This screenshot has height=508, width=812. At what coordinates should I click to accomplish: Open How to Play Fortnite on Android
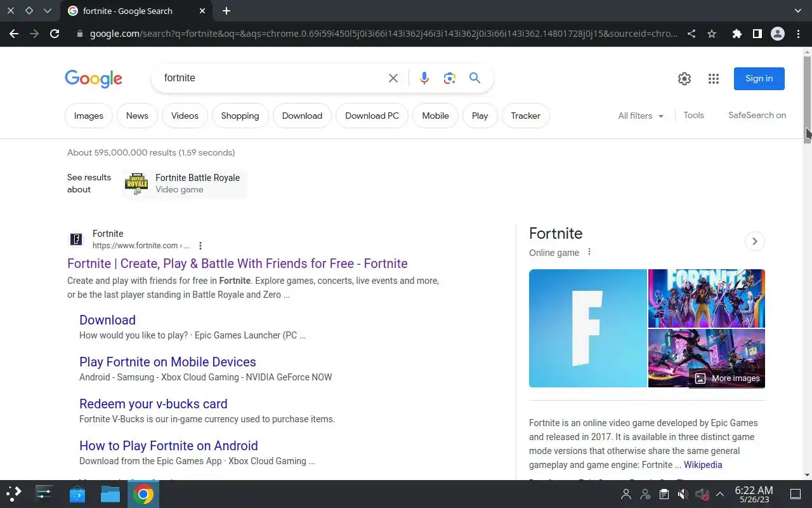(168, 446)
